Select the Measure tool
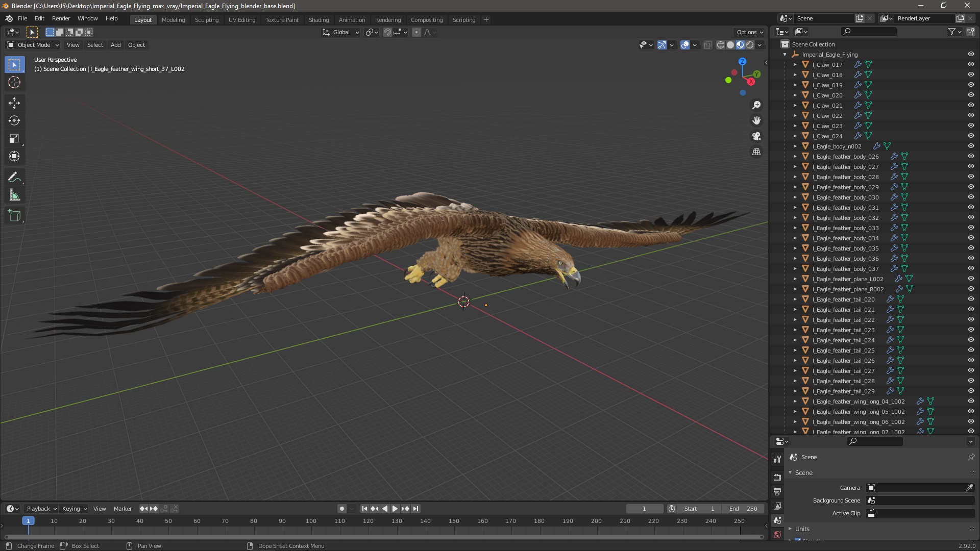The height and width of the screenshot is (551, 980). [14, 195]
